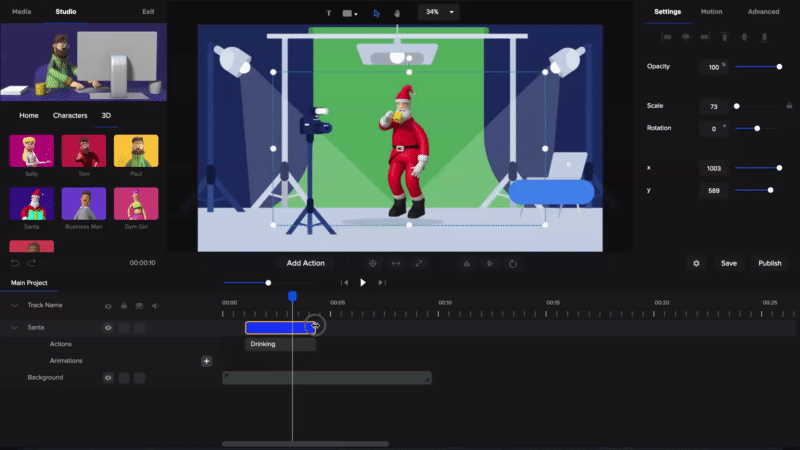Select the Drinking action label
The image size is (800, 450).
280,344
